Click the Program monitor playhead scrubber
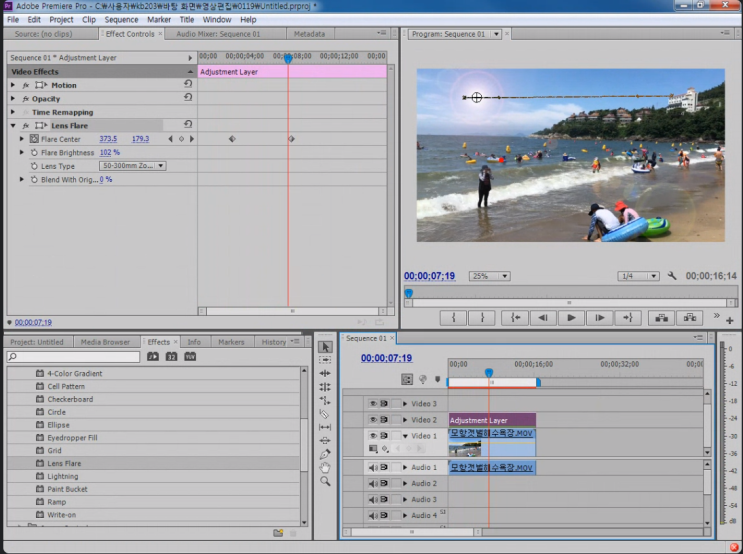The height and width of the screenshot is (554, 743). [408, 292]
